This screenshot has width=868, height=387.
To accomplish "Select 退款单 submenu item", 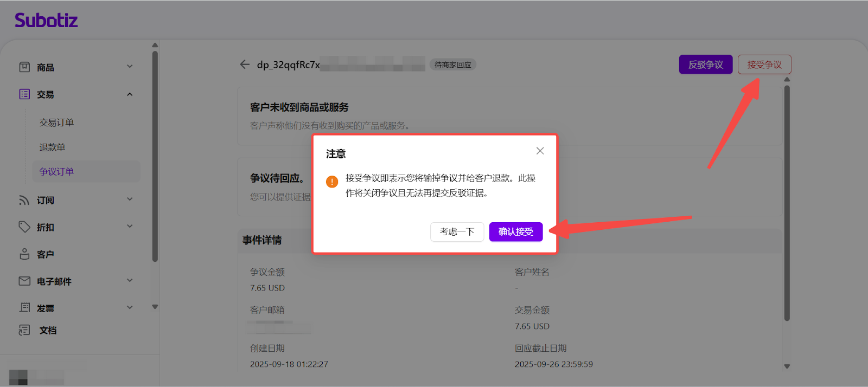I will 52,147.
